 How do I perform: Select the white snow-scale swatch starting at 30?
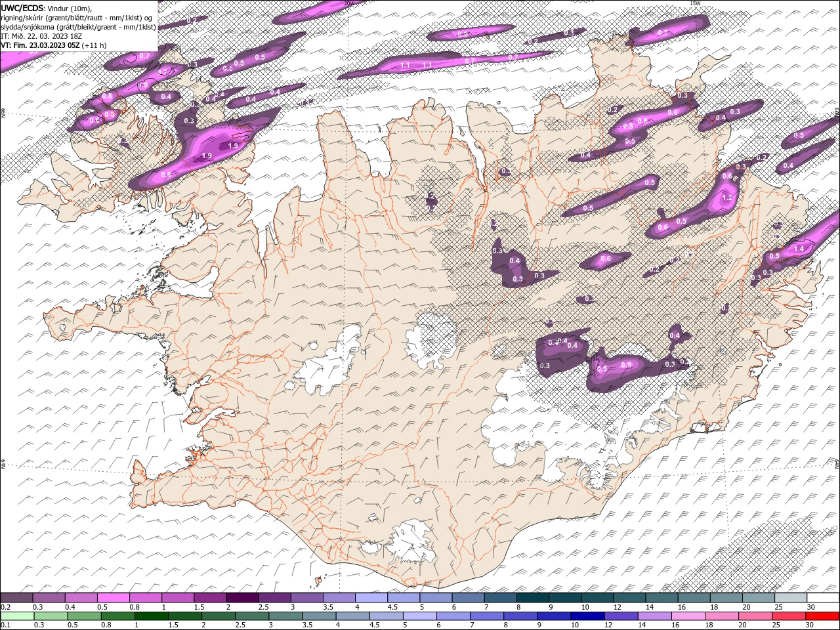point(822,598)
